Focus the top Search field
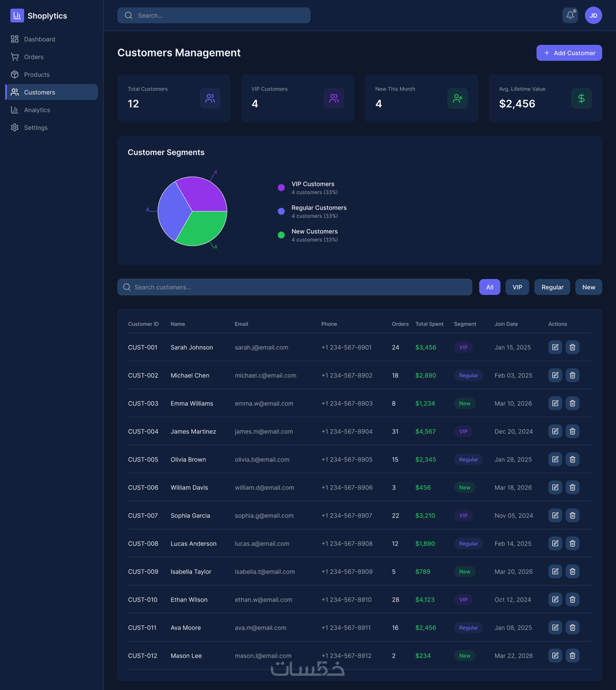 [214, 16]
